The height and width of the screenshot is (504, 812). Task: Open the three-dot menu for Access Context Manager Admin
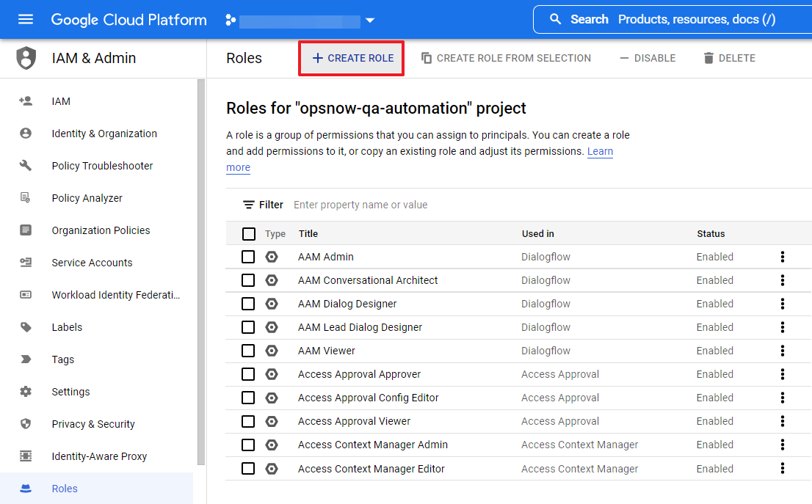[783, 445]
